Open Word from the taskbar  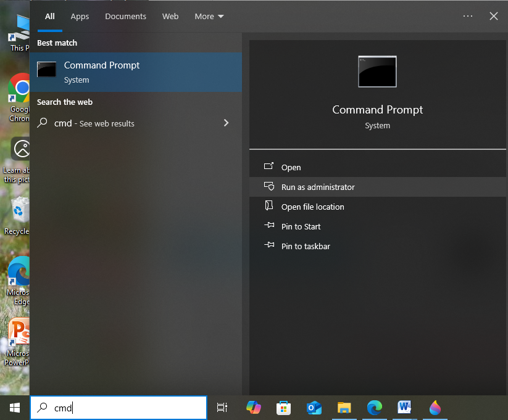click(x=405, y=407)
